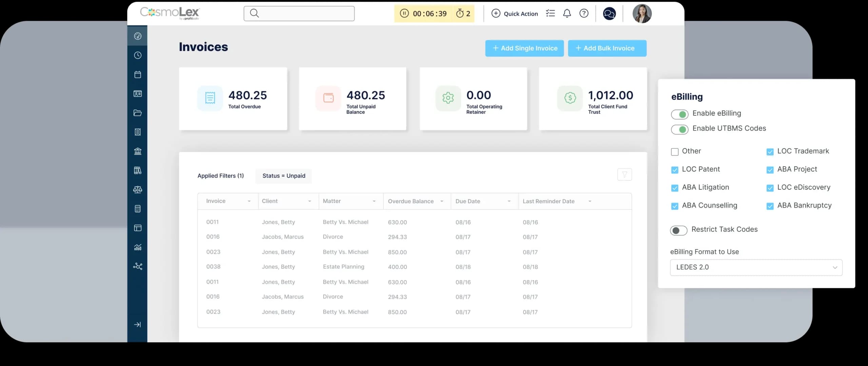The height and width of the screenshot is (366, 868).
Task: Uncheck the ABA Bankruptcy checkbox
Action: 770,206
